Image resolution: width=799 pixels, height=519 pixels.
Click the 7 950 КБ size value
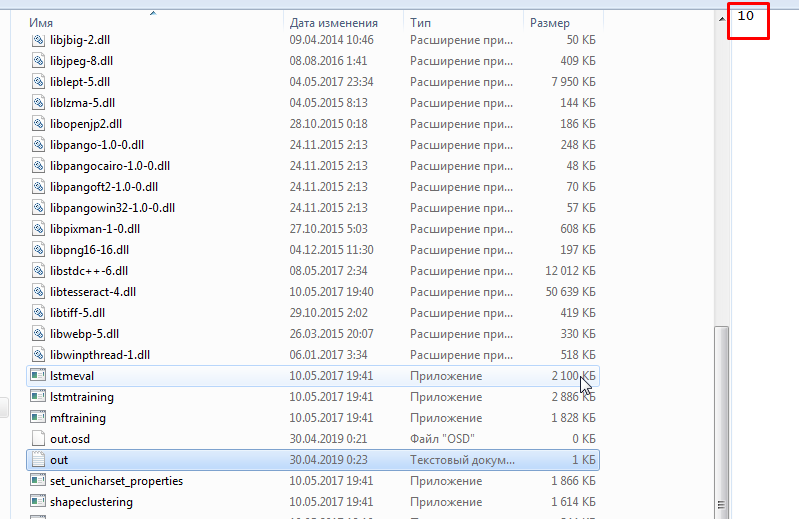tap(573, 81)
